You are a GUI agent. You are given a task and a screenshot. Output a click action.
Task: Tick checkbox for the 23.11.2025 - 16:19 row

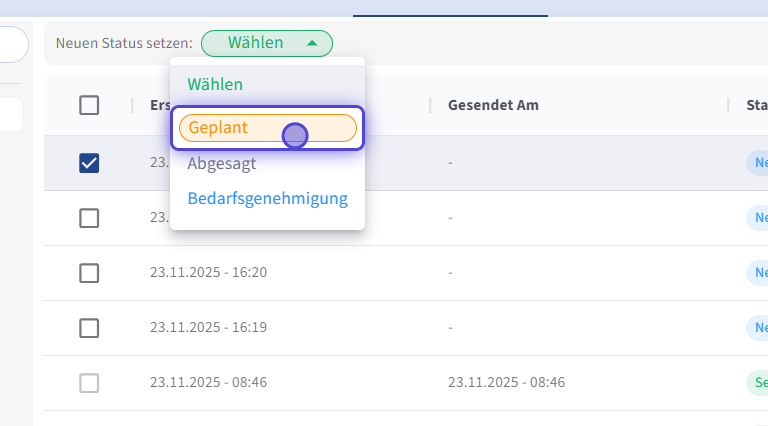89,327
